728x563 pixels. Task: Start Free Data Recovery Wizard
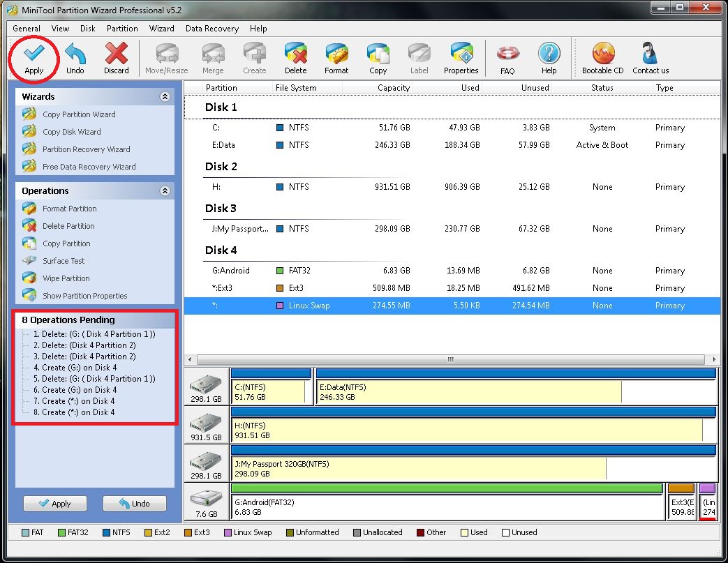[89, 167]
